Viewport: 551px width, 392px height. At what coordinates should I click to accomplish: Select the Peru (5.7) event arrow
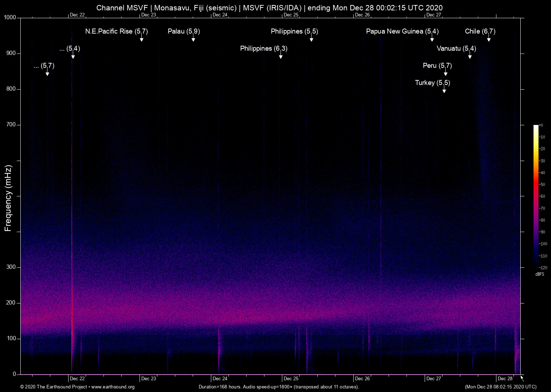(x=445, y=73)
